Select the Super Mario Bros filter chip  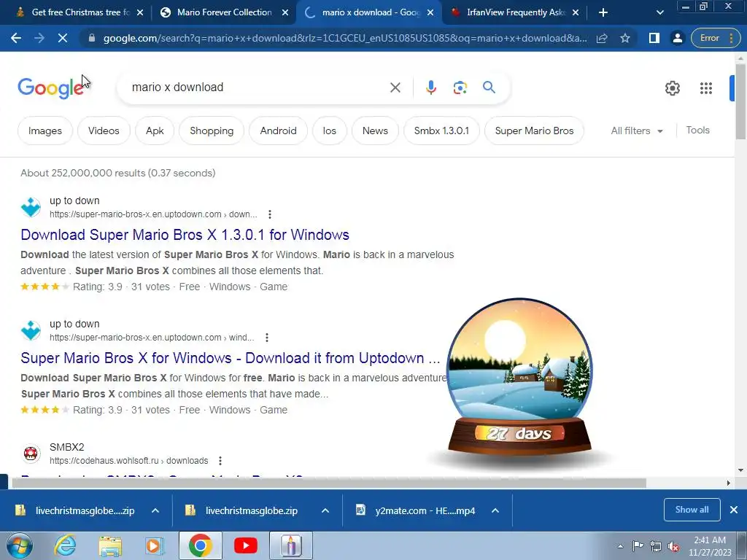pyautogui.click(x=534, y=131)
